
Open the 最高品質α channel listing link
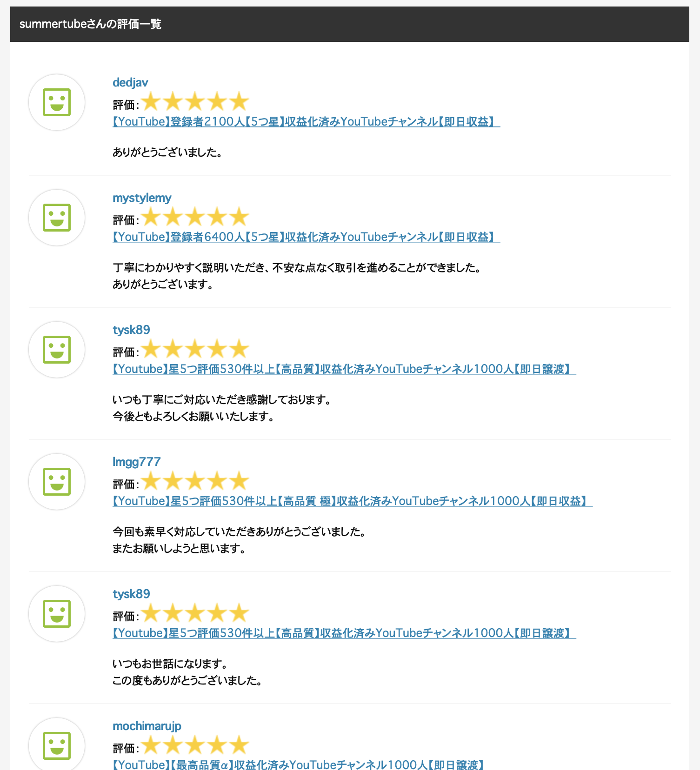point(298,765)
